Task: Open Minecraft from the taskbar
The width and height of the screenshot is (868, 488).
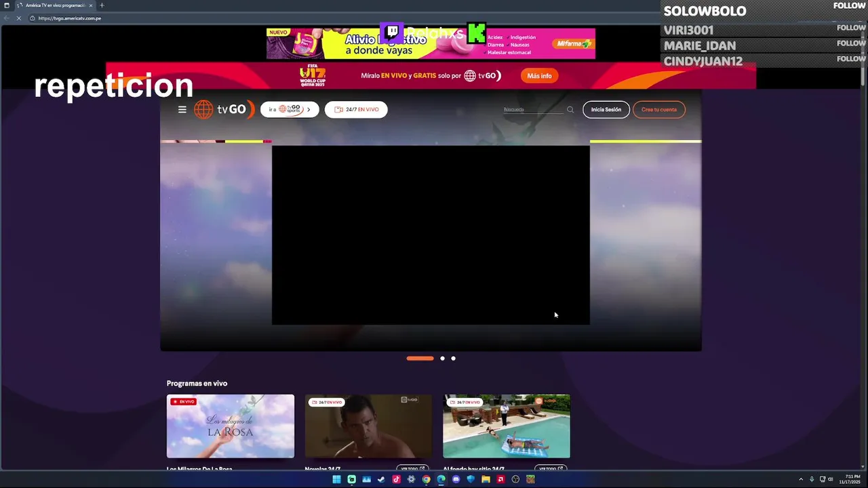Action: coord(530,479)
